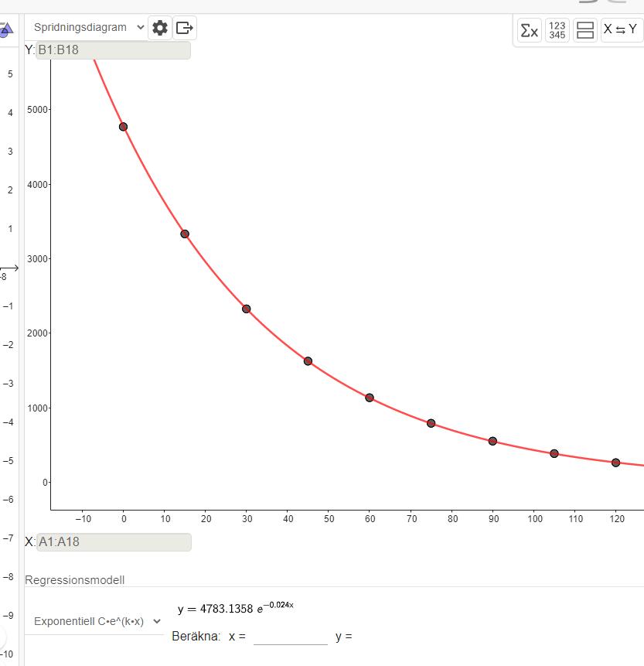Click the partially visible tool icon at top-left
Screen dimensions: 644x666
pyautogui.click(x=5, y=30)
